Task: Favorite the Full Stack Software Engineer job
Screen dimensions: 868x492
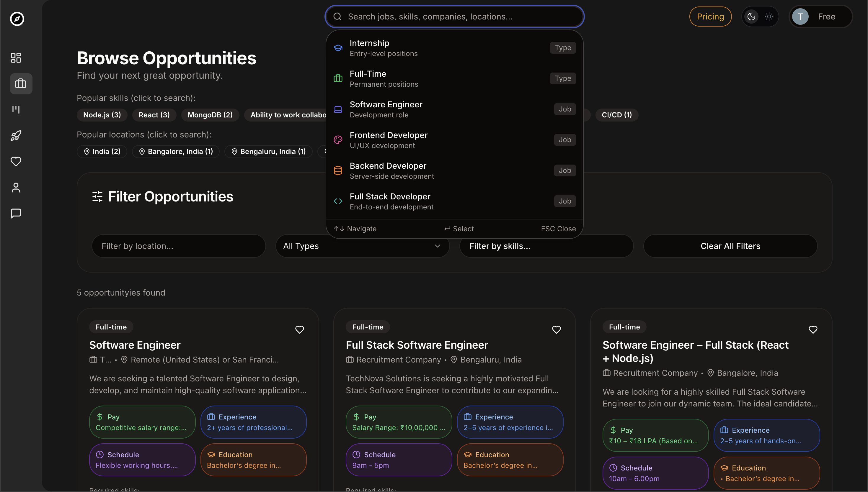Action: 556,329
